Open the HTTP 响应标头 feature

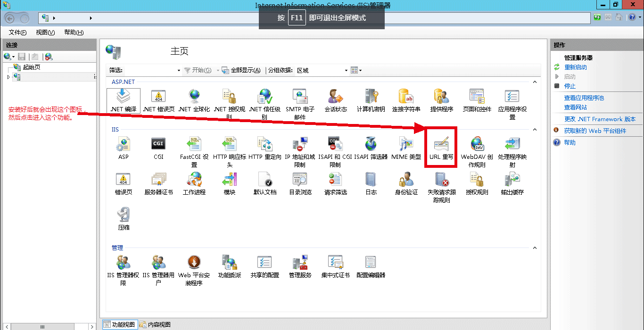(229, 152)
